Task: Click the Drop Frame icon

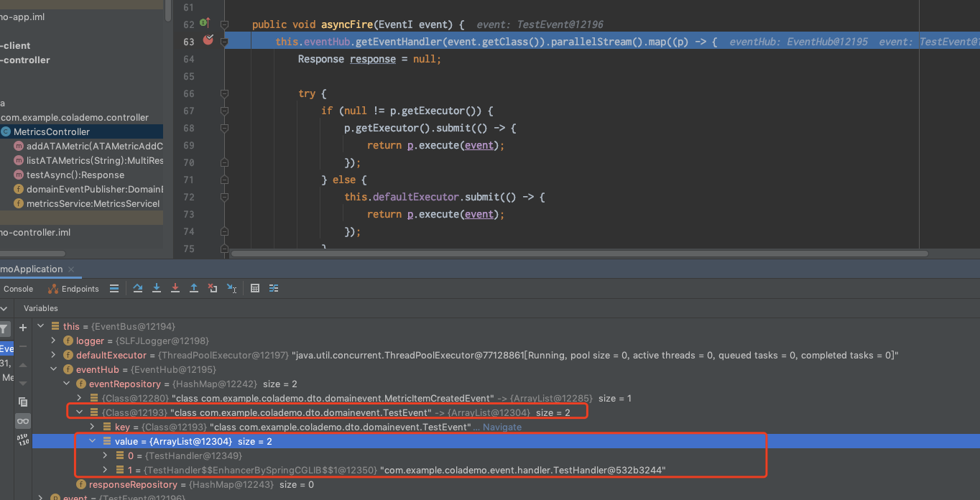Action: point(213,288)
